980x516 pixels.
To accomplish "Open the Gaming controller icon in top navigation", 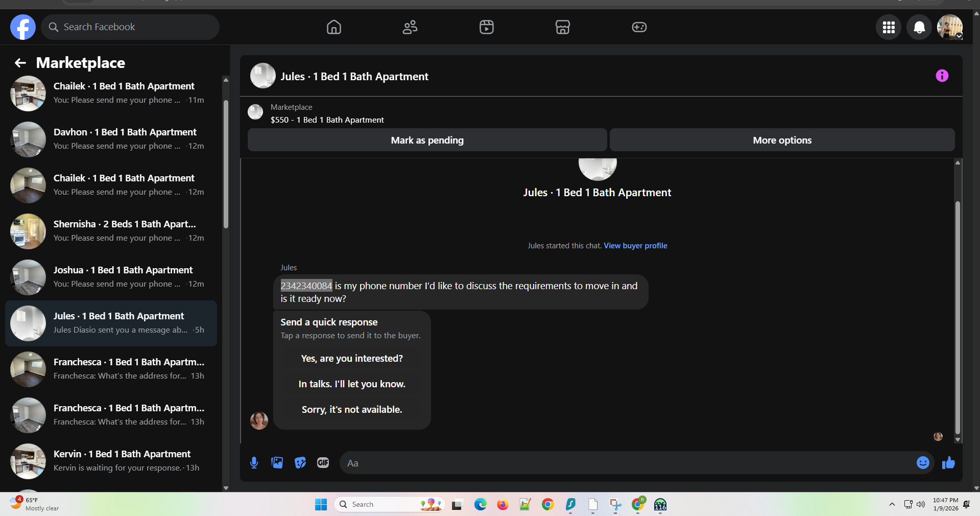I will 639,27.
